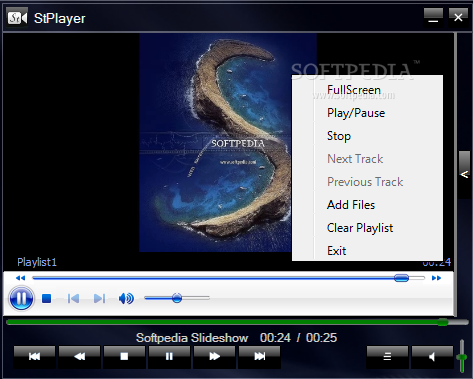Rewind using the bottom toolbar button

79,356
